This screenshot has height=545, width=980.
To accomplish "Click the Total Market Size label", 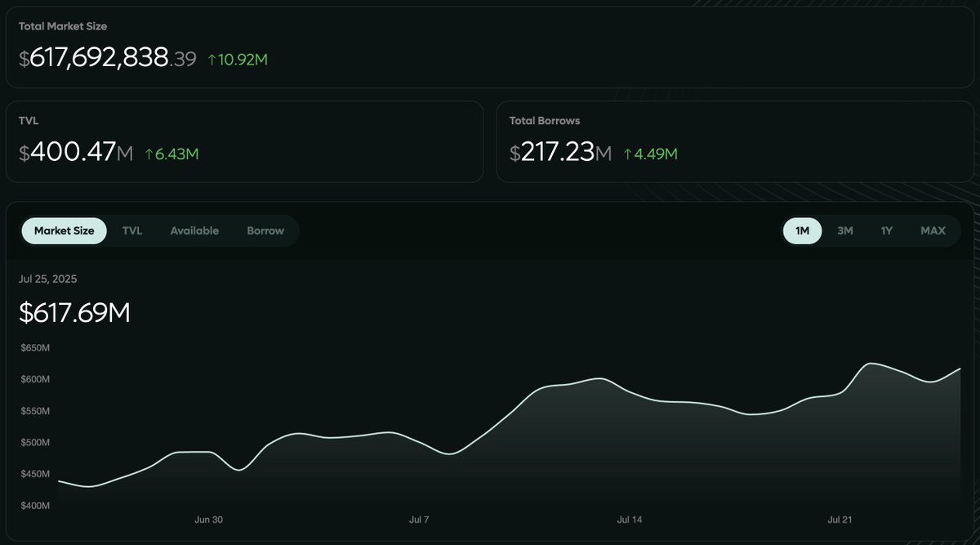I will (x=63, y=26).
